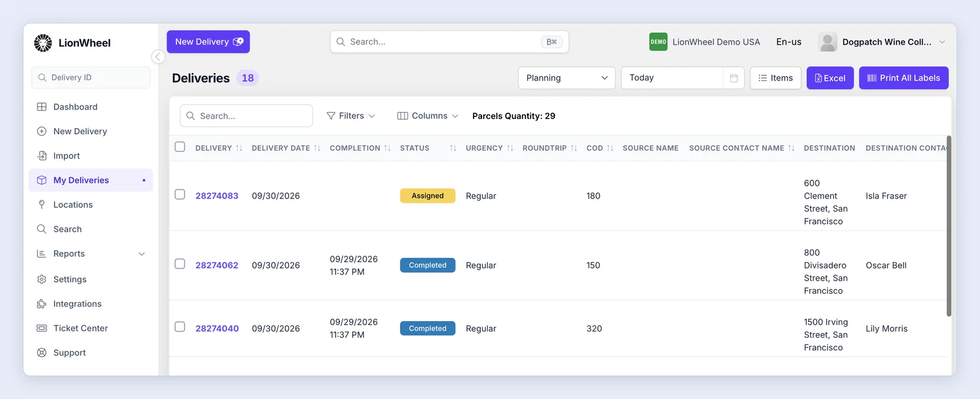Open Support in the sidebar
The height and width of the screenshot is (399, 980).
[x=91, y=352]
